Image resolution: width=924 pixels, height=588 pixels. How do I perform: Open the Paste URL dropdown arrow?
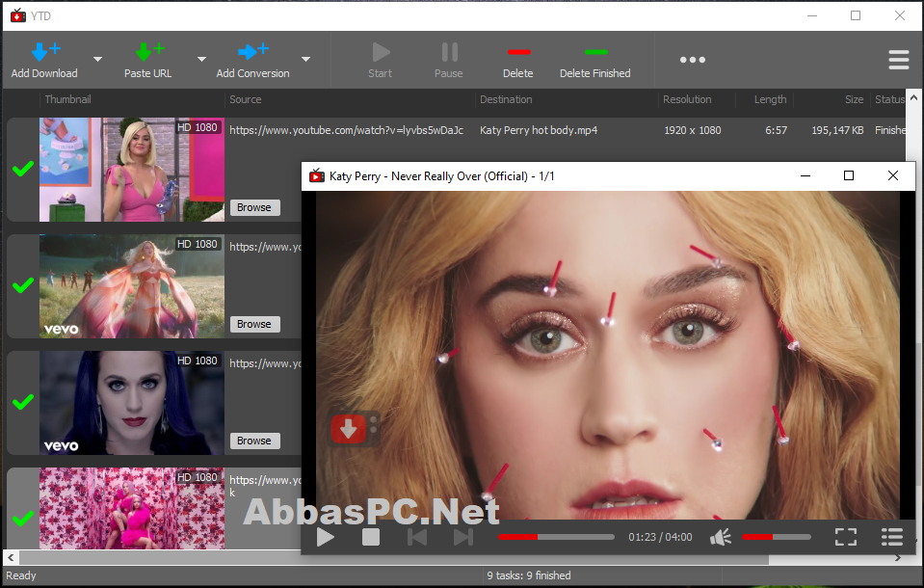point(201,60)
